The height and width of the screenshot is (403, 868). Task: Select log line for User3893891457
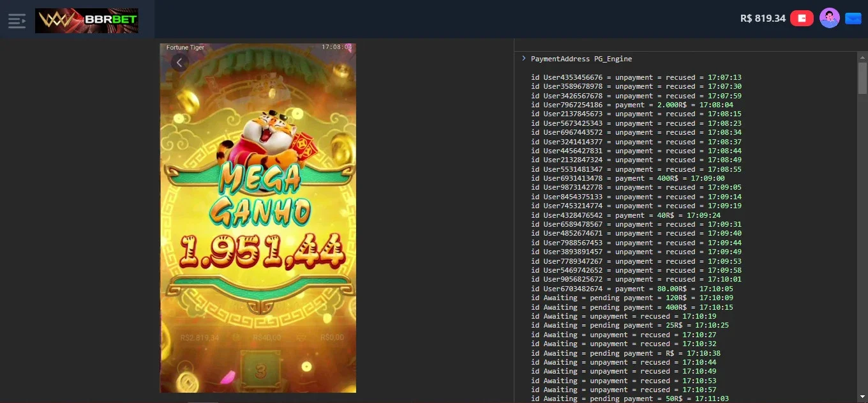pos(636,252)
